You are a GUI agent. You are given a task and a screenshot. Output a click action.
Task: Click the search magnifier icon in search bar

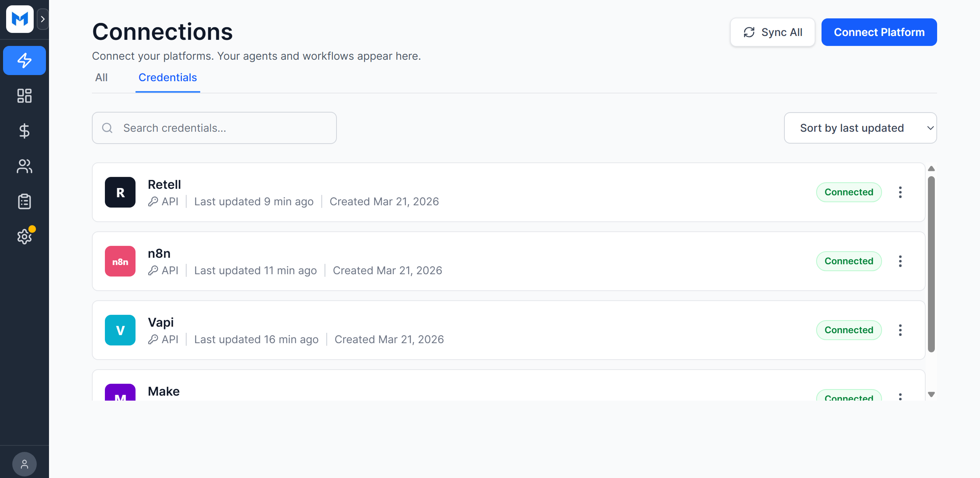point(107,128)
